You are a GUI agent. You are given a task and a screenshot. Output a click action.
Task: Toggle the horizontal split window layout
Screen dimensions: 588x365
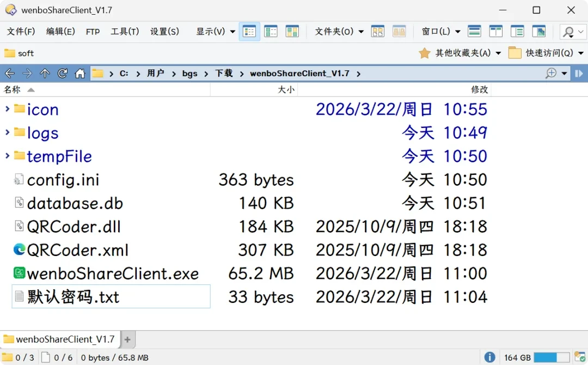(x=474, y=32)
